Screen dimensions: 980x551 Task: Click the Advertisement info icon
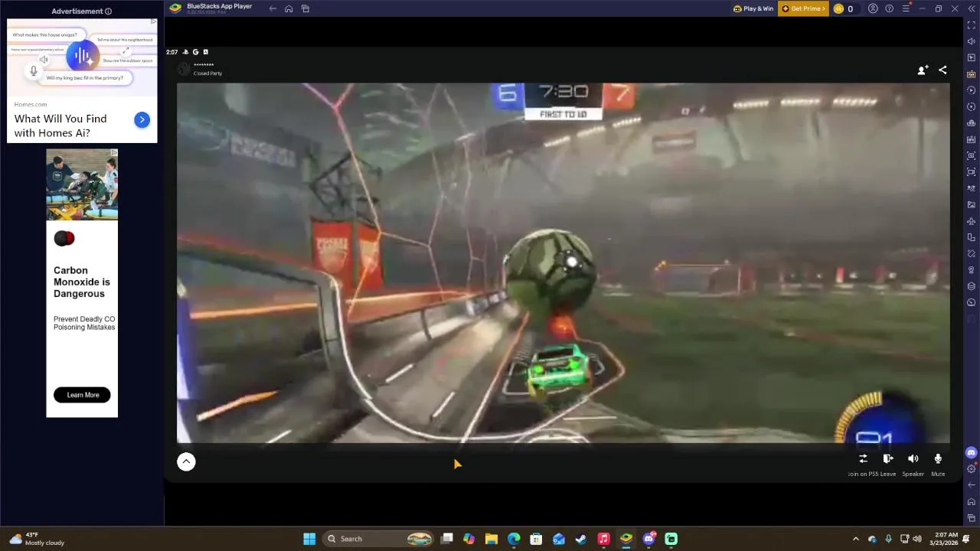coord(108,11)
